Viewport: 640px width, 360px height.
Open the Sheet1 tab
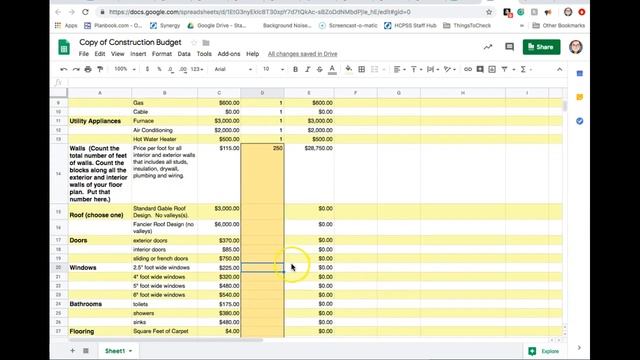coord(118,351)
